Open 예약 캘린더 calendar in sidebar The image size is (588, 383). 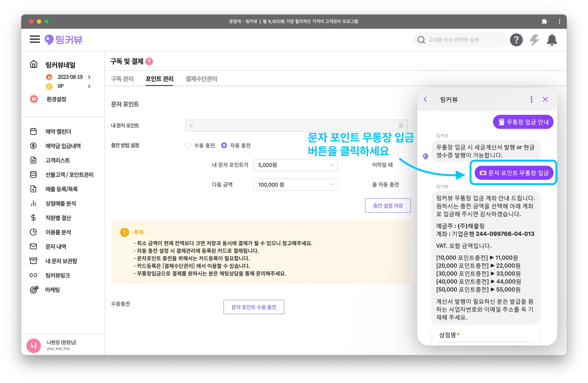point(58,131)
